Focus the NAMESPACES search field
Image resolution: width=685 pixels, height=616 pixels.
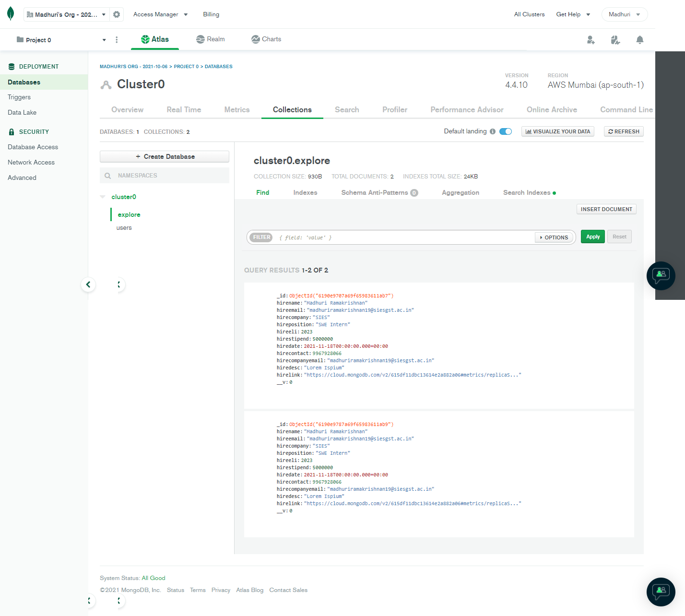coord(165,176)
